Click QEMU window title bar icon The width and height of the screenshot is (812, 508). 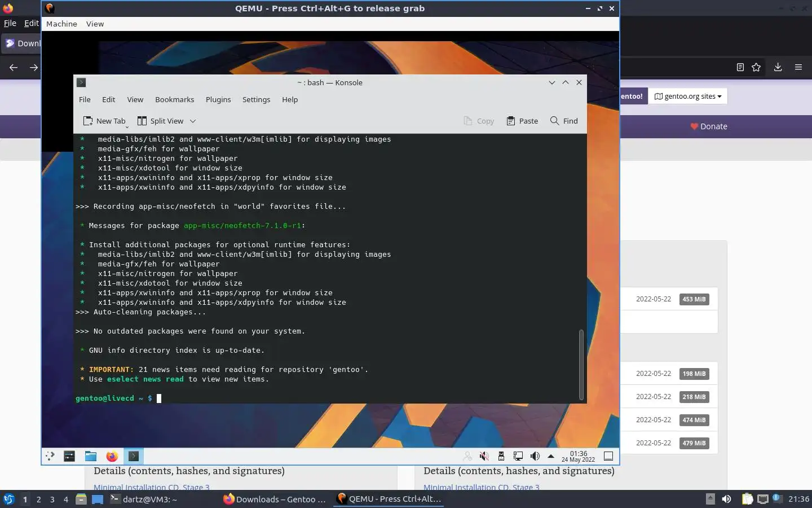point(50,8)
